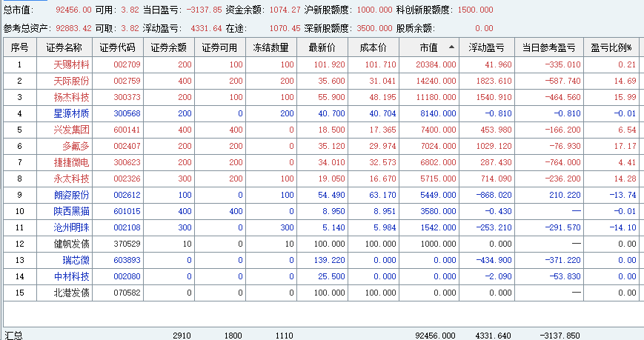Click latest price cell 139.220
This screenshot has width=644, height=340.
click(330, 260)
